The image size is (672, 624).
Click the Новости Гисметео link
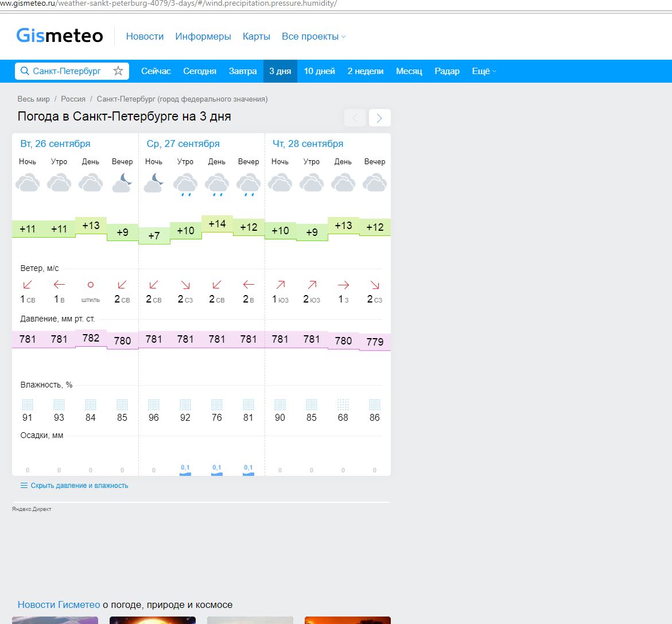57,604
